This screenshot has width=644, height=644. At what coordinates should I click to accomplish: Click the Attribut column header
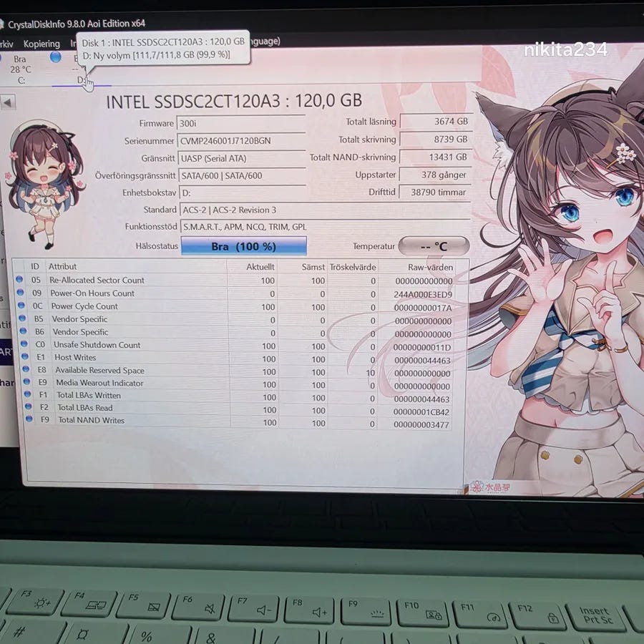point(62,267)
